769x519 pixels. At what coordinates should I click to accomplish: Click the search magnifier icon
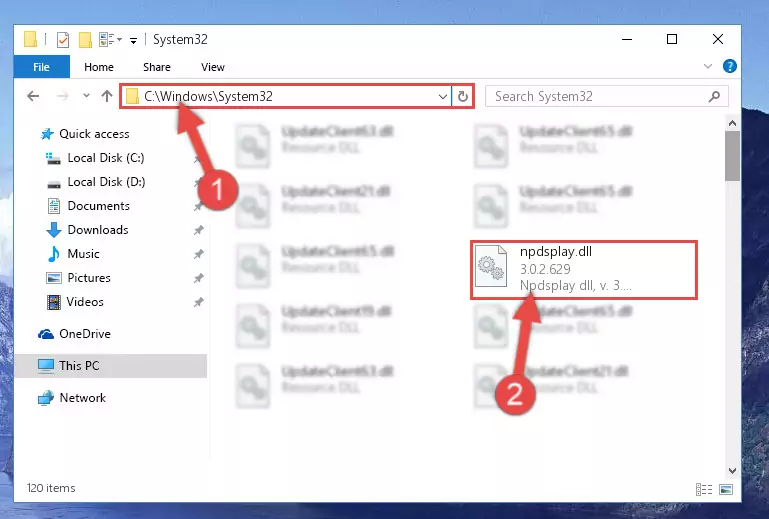click(715, 96)
